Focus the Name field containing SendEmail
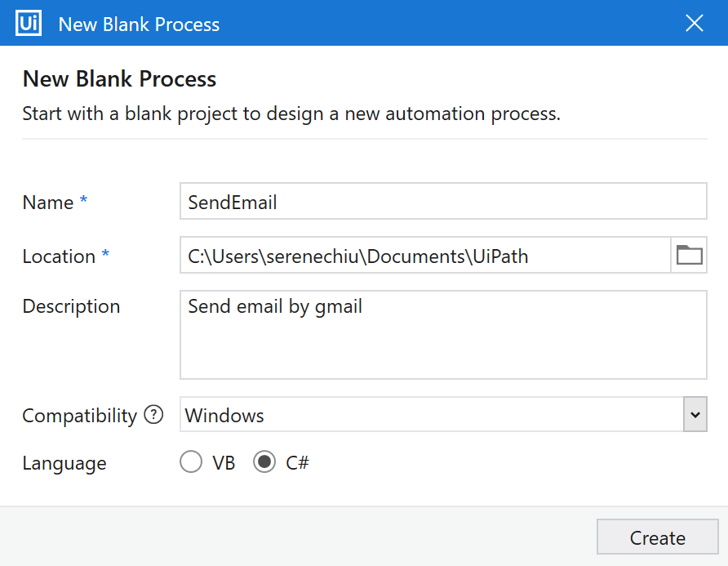 (443, 202)
